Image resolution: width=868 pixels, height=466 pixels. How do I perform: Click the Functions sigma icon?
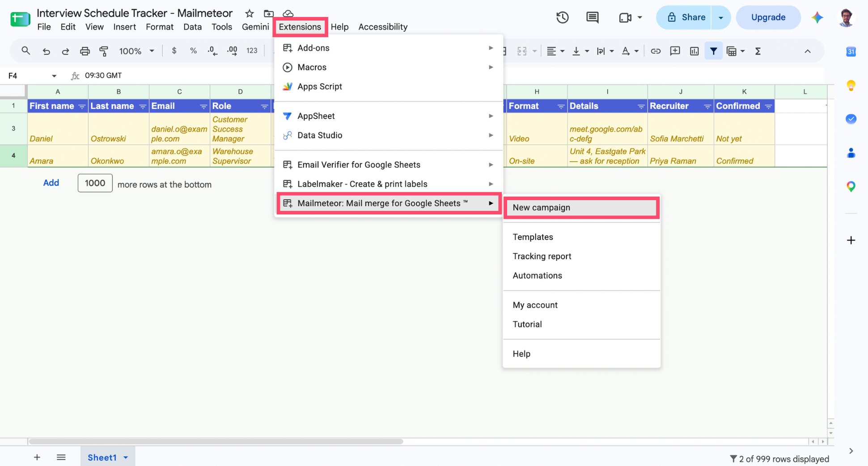tap(758, 51)
